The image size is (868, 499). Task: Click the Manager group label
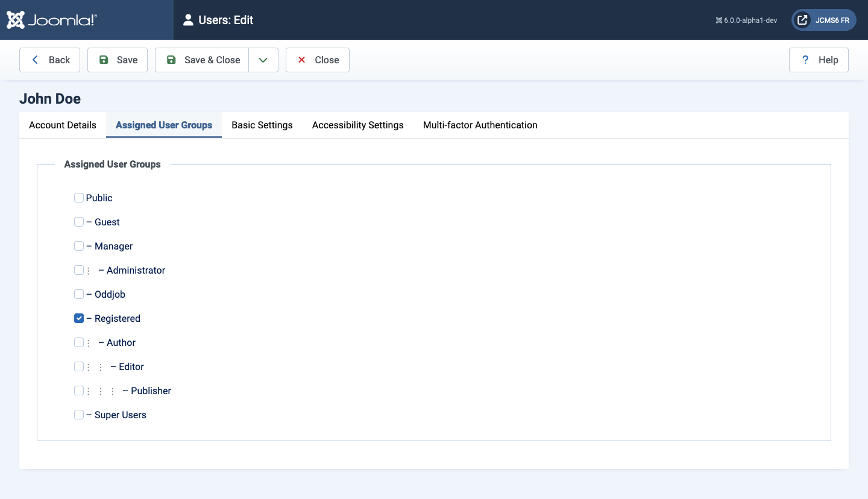(110, 246)
